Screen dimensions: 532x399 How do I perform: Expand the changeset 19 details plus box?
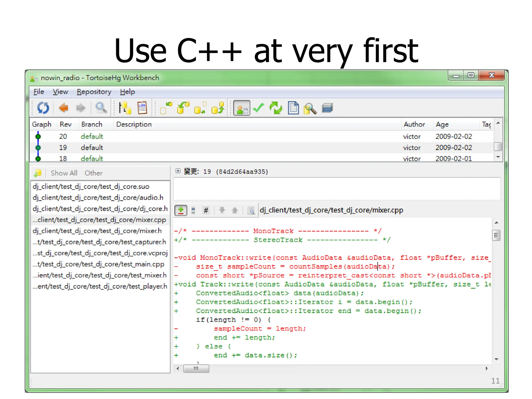178,171
